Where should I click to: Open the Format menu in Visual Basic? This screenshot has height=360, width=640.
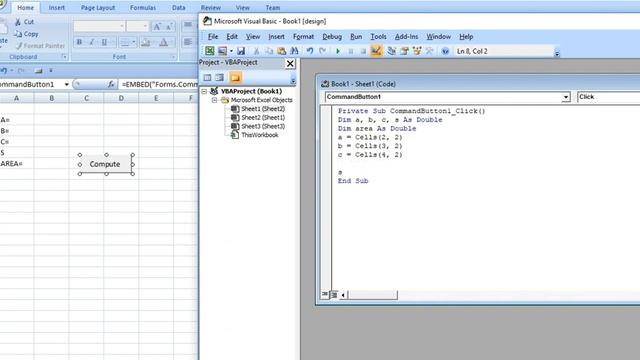[303, 37]
